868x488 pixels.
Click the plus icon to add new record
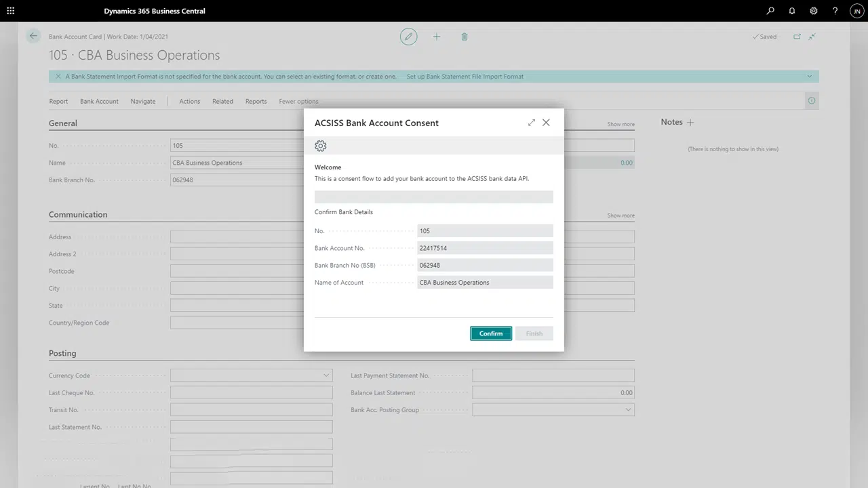click(x=437, y=37)
